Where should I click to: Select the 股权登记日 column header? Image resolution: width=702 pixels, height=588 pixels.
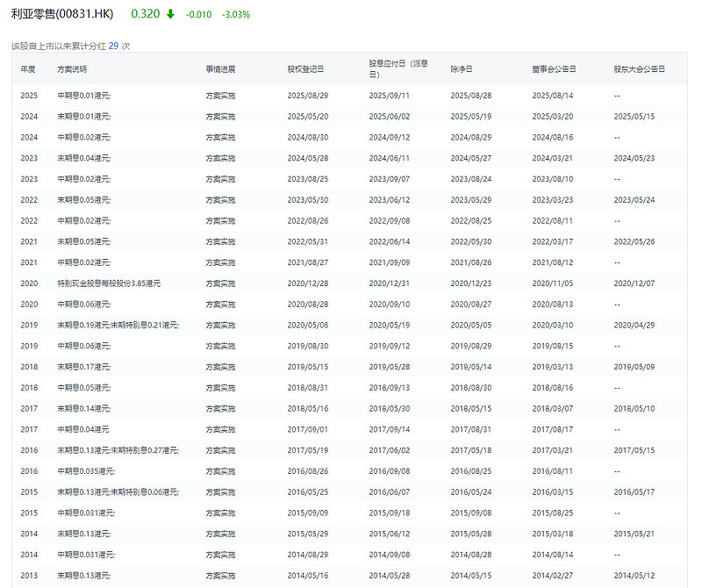tap(305, 68)
